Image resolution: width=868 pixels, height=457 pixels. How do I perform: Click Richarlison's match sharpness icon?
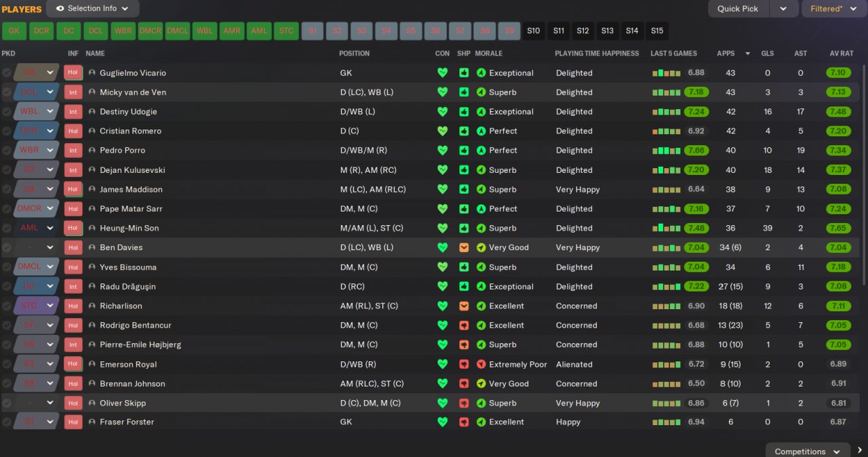(x=464, y=306)
